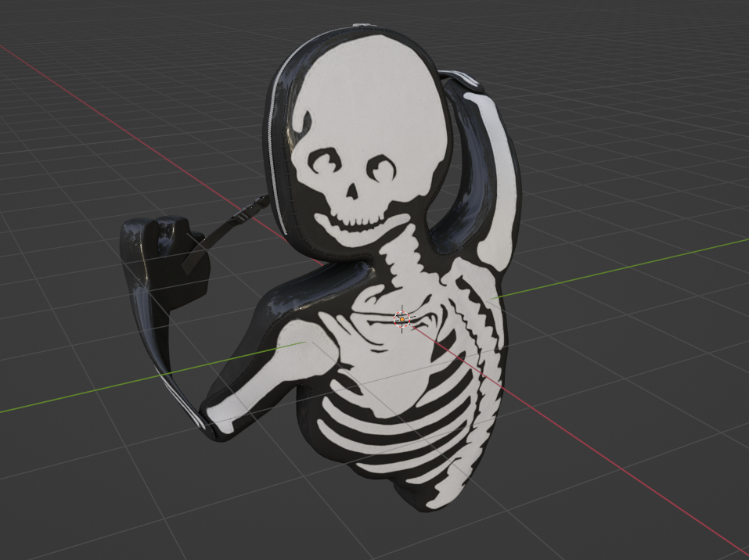This screenshot has width=749, height=560.
Task: Click the strap buckle beside the skull
Action: coord(249,211)
